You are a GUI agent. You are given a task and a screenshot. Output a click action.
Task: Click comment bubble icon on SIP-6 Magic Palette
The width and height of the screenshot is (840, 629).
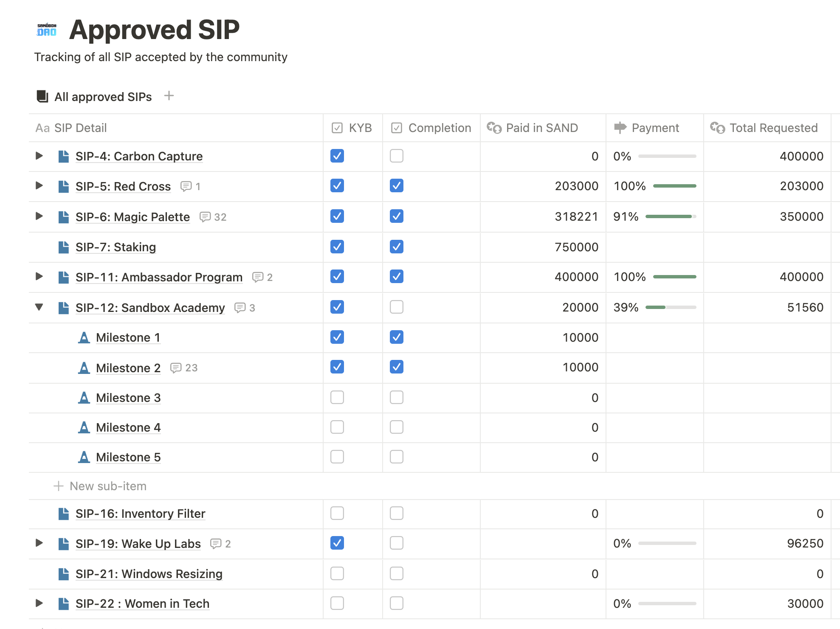(205, 217)
